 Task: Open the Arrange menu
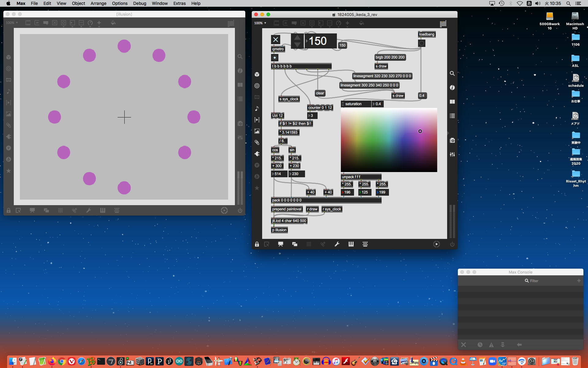click(98, 3)
